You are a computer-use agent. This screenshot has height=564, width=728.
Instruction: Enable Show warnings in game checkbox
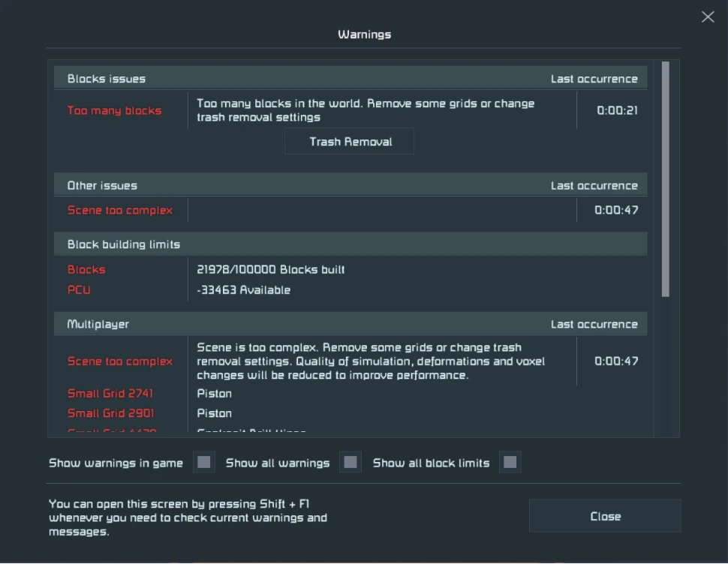(x=203, y=463)
